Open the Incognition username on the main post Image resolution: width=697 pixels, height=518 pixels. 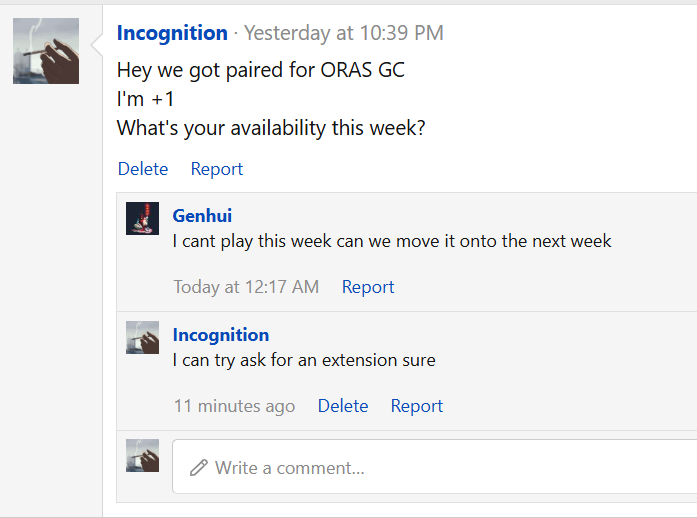172,33
